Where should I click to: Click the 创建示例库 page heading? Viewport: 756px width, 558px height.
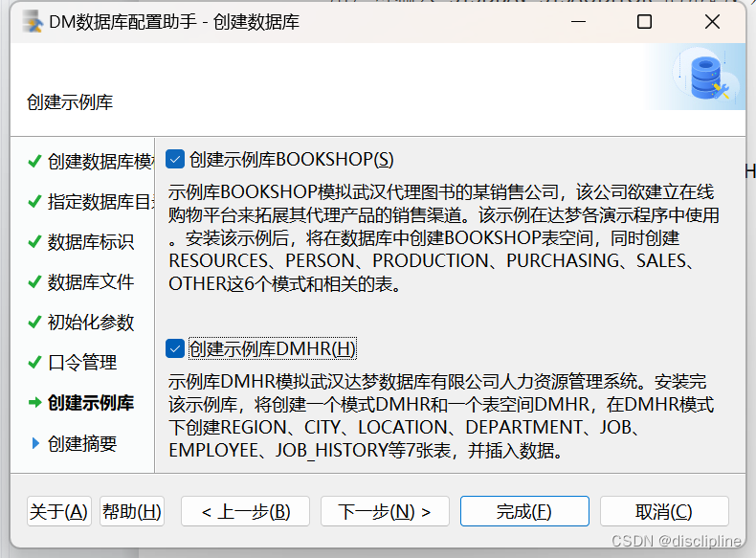point(70,102)
